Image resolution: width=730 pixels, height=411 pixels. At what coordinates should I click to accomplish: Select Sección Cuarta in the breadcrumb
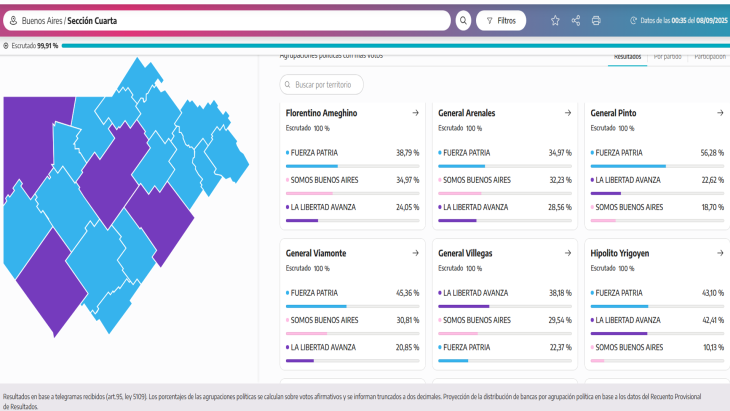pyautogui.click(x=92, y=21)
